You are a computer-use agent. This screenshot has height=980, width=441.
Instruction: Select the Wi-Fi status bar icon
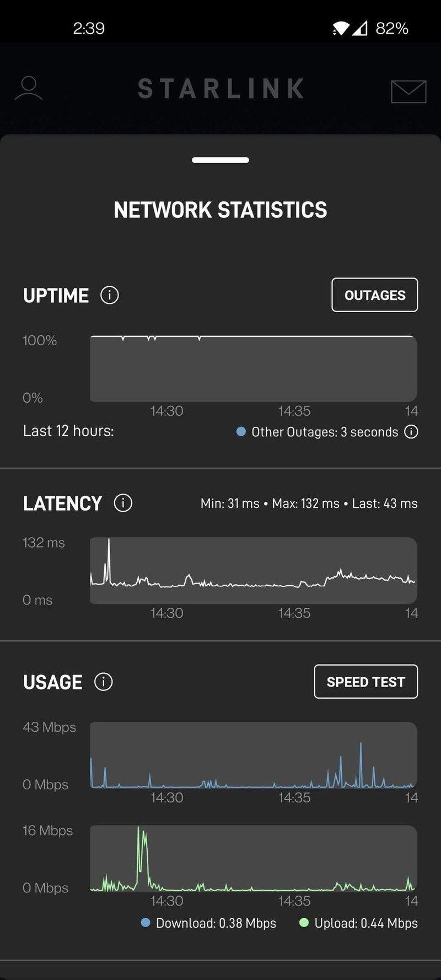pyautogui.click(x=340, y=27)
